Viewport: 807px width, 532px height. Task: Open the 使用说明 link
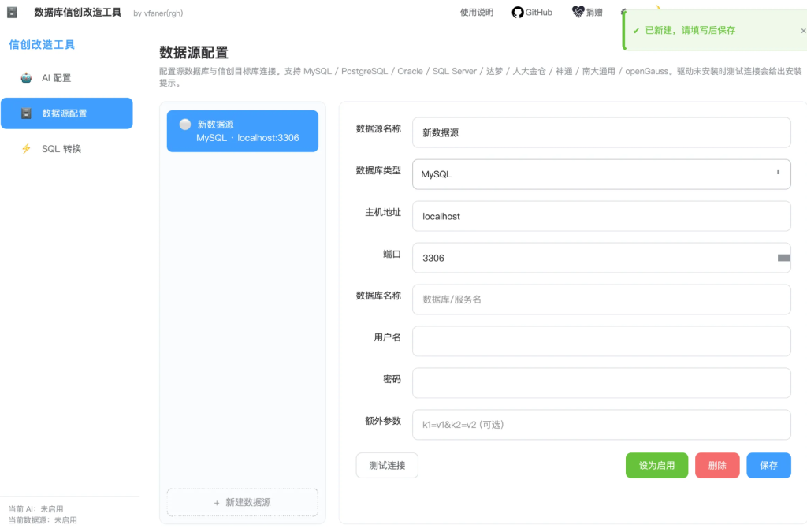pyautogui.click(x=477, y=13)
